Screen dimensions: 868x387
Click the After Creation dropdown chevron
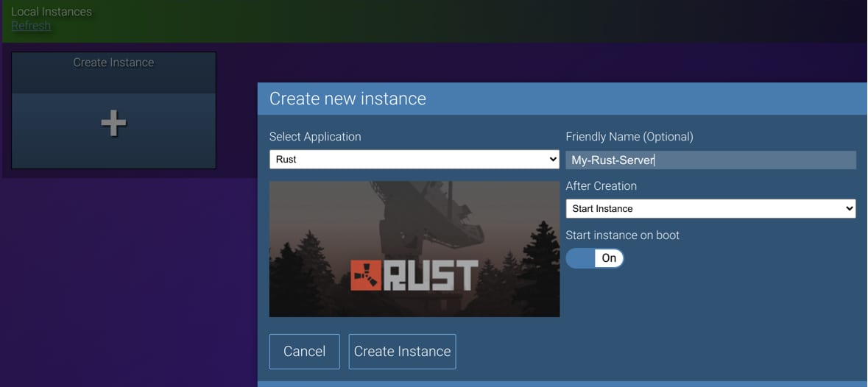coord(849,209)
